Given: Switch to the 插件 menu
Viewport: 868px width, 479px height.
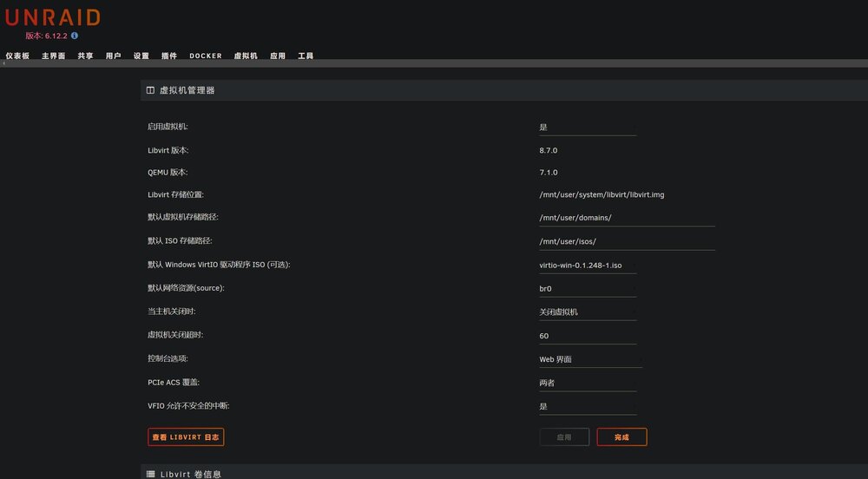Looking at the screenshot, I should 169,56.
